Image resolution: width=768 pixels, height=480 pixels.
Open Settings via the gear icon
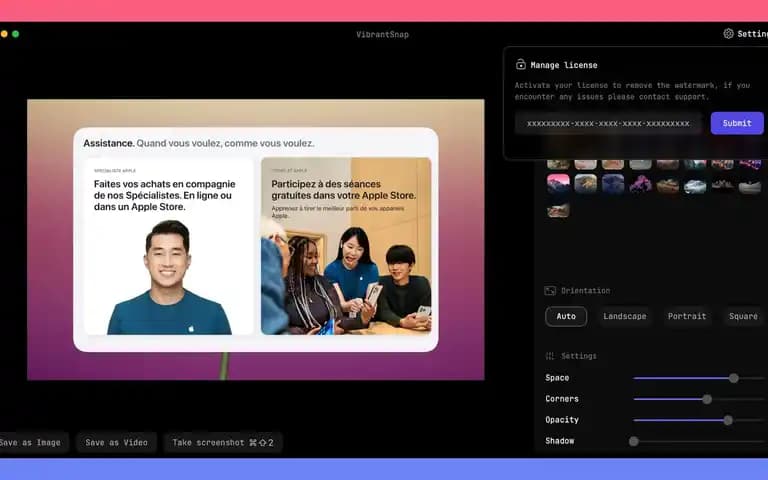728,33
